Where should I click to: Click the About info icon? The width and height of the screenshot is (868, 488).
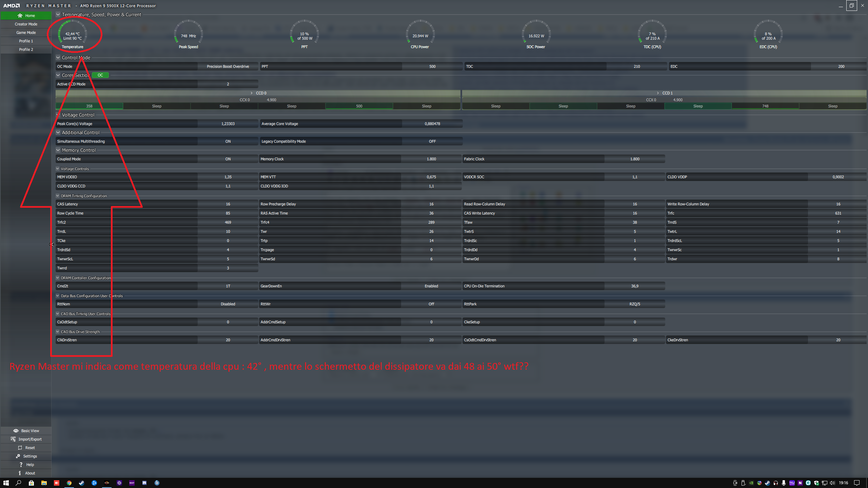20,473
